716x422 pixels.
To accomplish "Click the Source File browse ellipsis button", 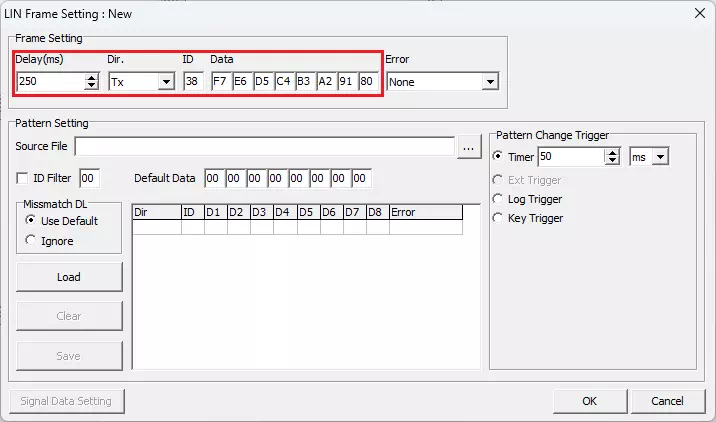I will point(470,147).
